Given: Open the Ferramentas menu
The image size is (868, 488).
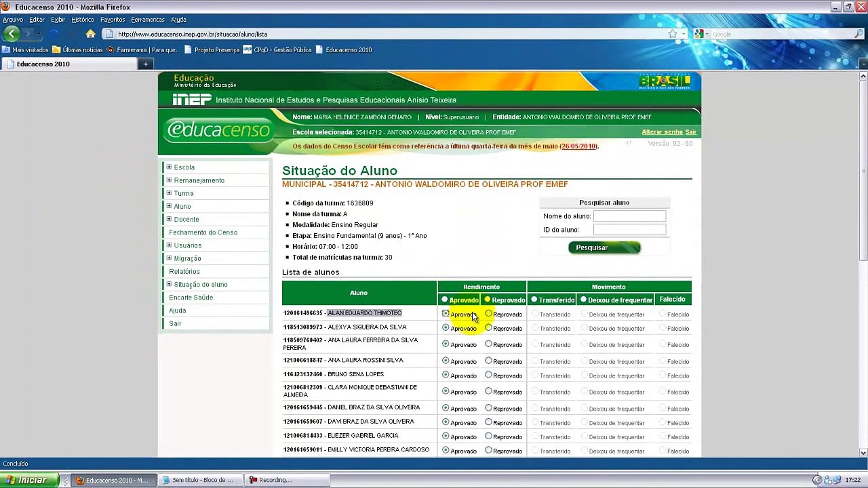Looking at the screenshot, I should point(148,20).
